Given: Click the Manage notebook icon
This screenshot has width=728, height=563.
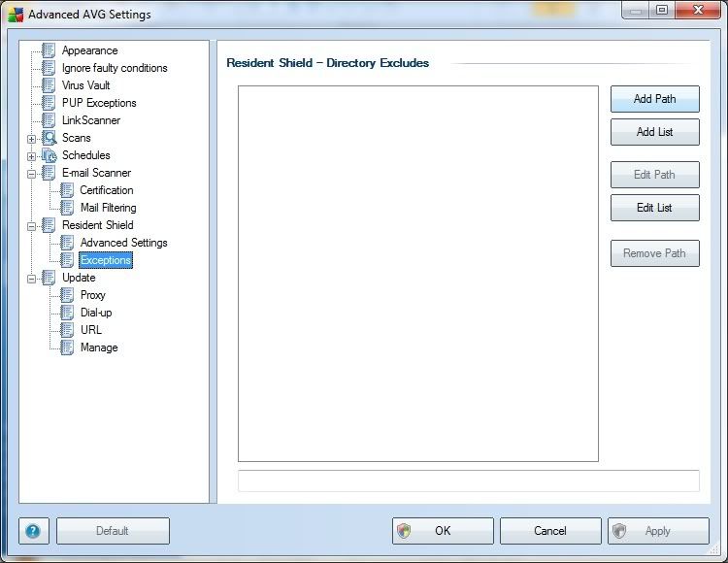Looking at the screenshot, I should 67,348.
